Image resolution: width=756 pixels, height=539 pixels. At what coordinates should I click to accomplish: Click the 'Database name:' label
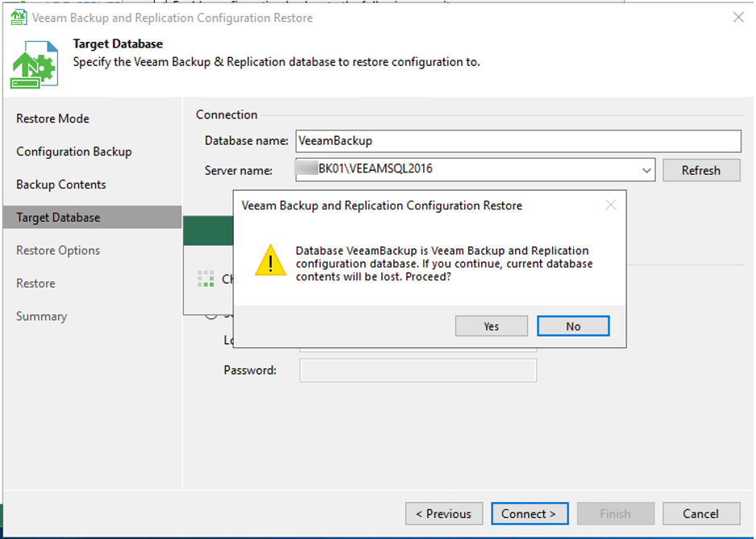247,141
